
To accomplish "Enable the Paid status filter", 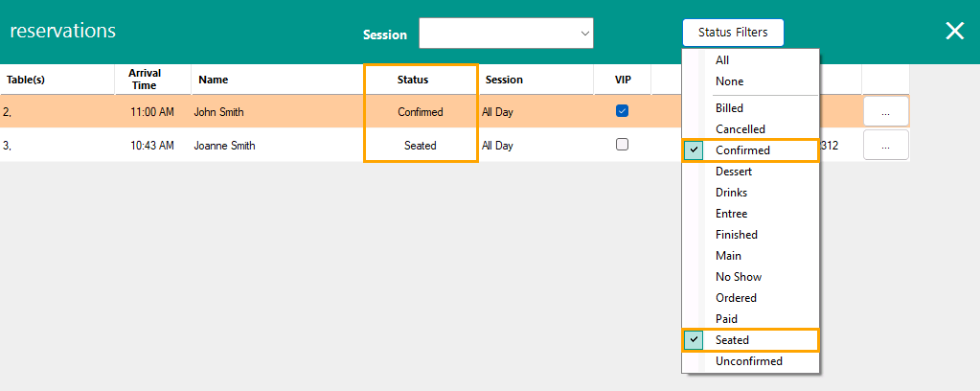I will coord(726,319).
